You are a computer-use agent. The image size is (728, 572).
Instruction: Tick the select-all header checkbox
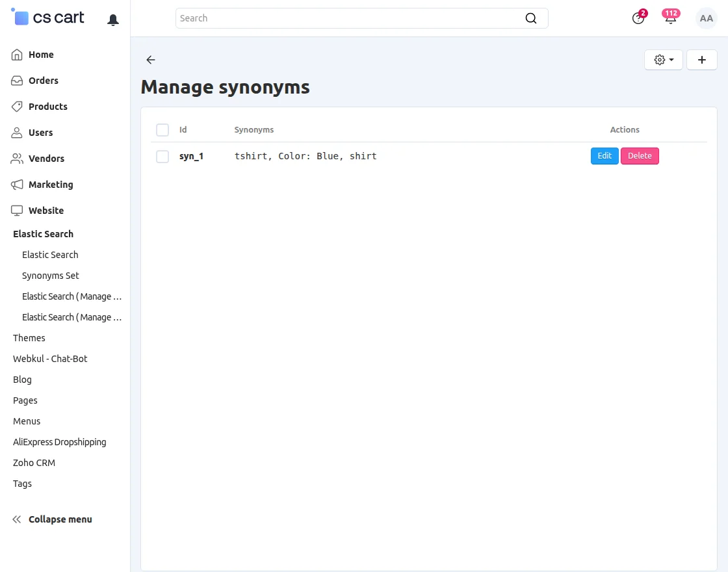tap(162, 130)
